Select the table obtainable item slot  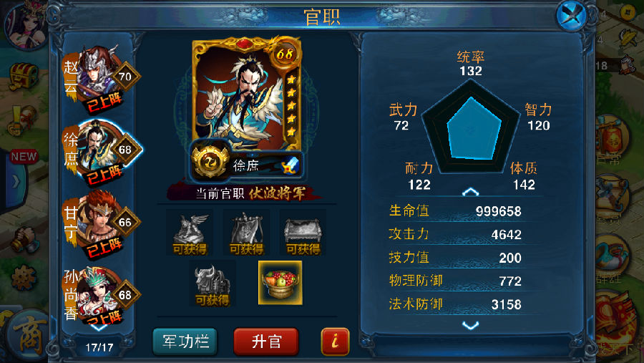click(303, 232)
